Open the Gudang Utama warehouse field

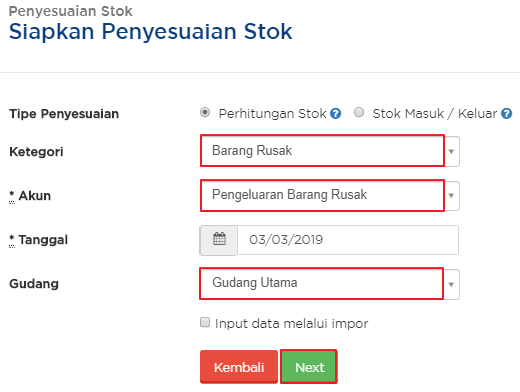pyautogui.click(x=322, y=283)
